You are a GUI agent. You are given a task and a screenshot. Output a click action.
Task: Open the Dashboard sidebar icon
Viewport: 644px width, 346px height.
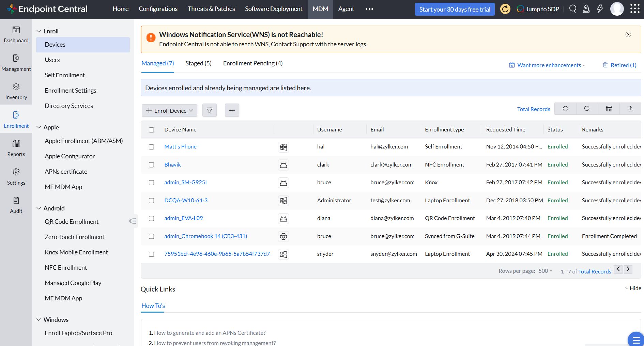(16, 34)
